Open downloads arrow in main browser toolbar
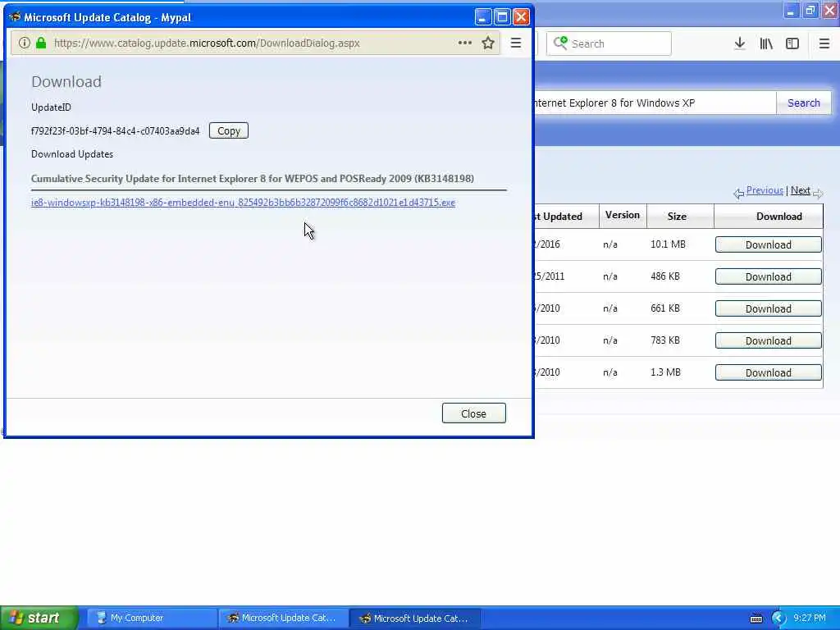840x630 pixels. coord(739,43)
